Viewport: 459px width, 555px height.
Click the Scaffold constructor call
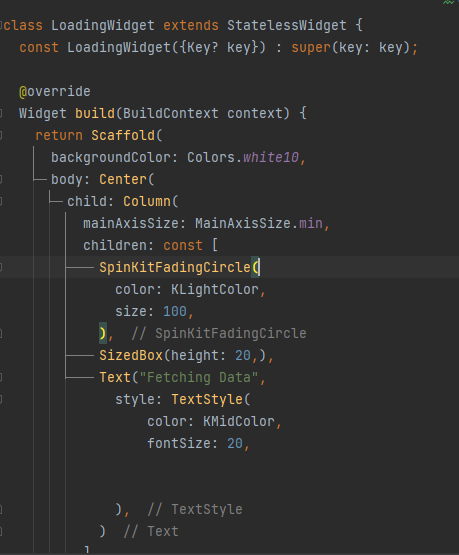click(123, 136)
